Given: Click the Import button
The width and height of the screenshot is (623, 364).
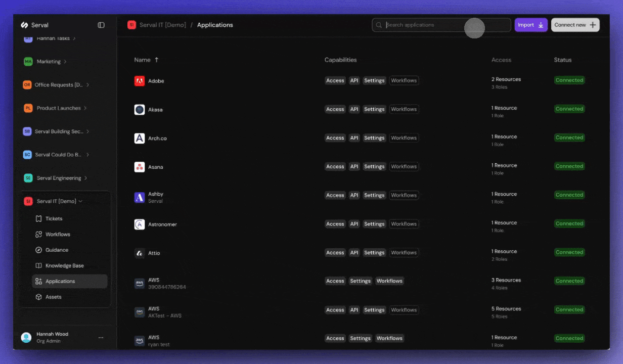Looking at the screenshot, I should (531, 24).
